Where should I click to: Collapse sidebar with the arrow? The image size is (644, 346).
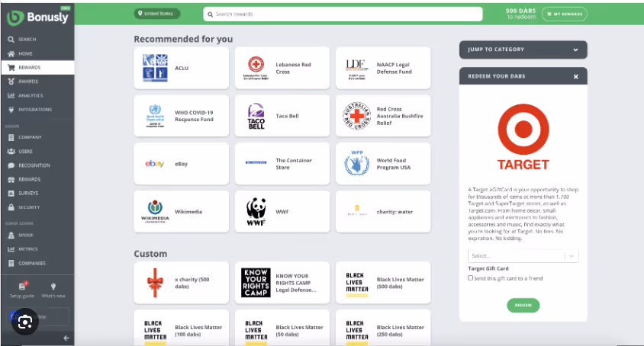(66, 338)
